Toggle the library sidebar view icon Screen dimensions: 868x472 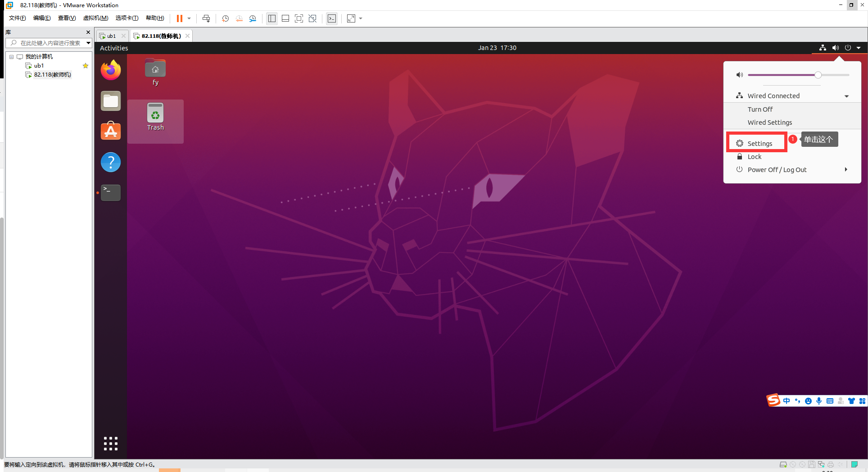point(272,18)
